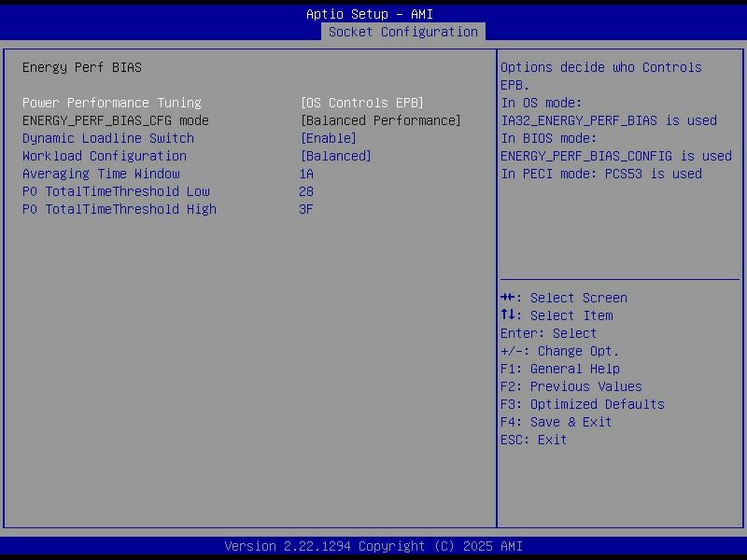The image size is (747, 560).
Task: Click the Select Item arrows hint
Action: [x=557, y=315]
